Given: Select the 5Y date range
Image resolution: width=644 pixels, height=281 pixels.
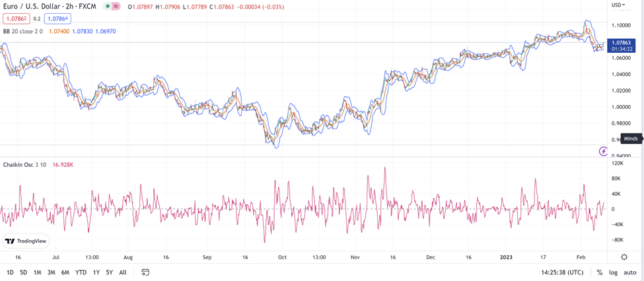Looking at the screenshot, I should point(109,272).
